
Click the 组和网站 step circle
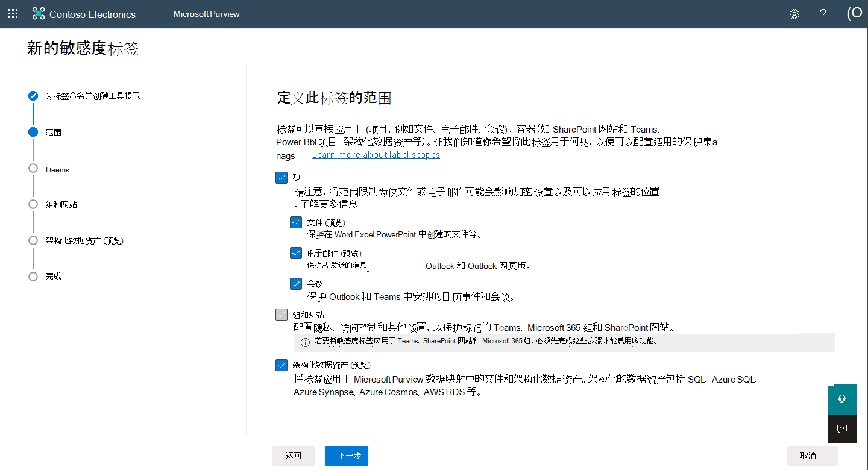click(33, 204)
